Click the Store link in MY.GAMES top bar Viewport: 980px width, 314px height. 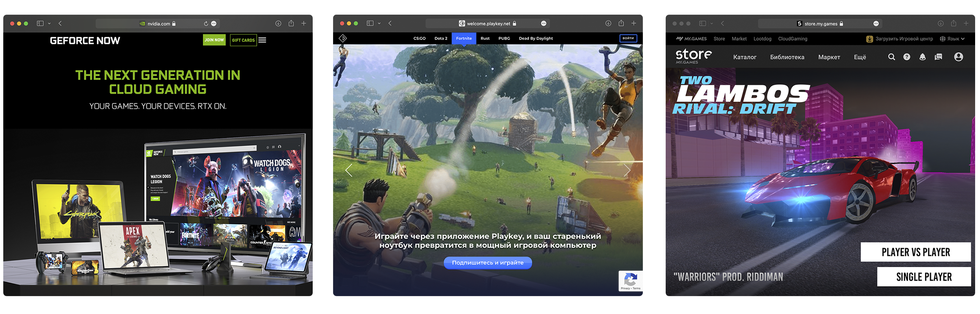[719, 39]
